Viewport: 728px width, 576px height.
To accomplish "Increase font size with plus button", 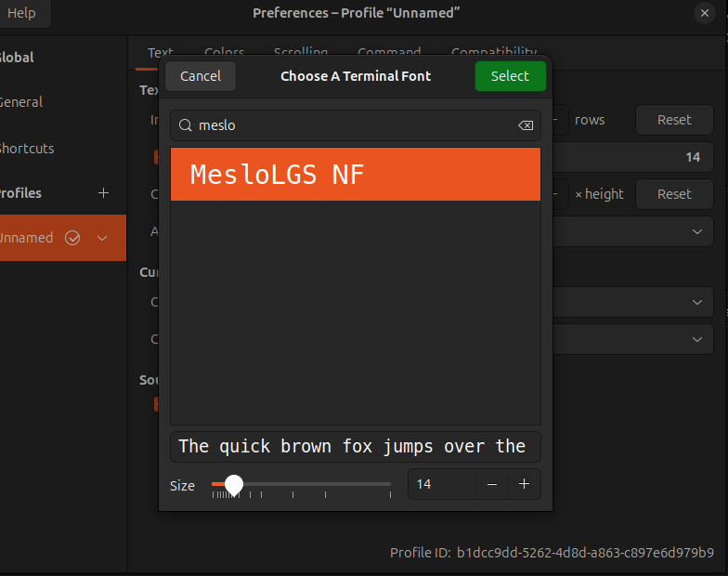I will coord(524,484).
